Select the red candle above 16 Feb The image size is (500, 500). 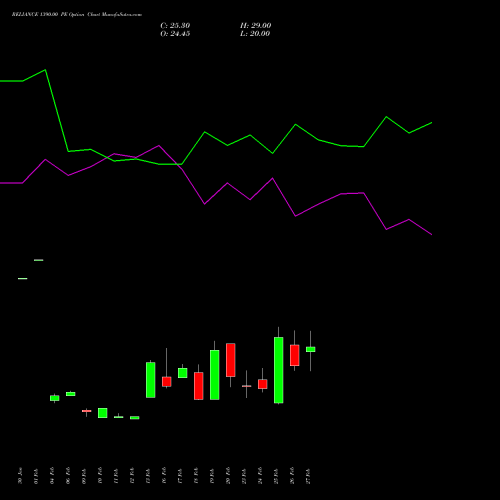point(167,382)
